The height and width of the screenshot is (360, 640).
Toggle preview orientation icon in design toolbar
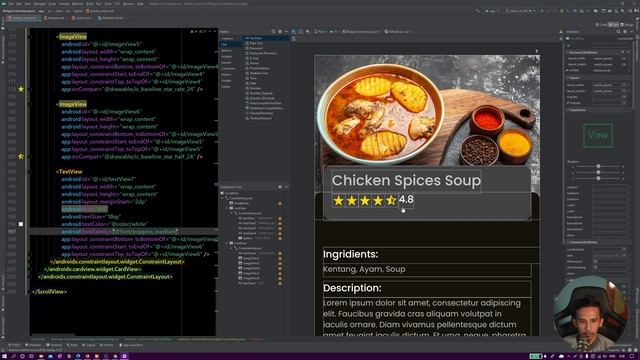tap(308, 31)
